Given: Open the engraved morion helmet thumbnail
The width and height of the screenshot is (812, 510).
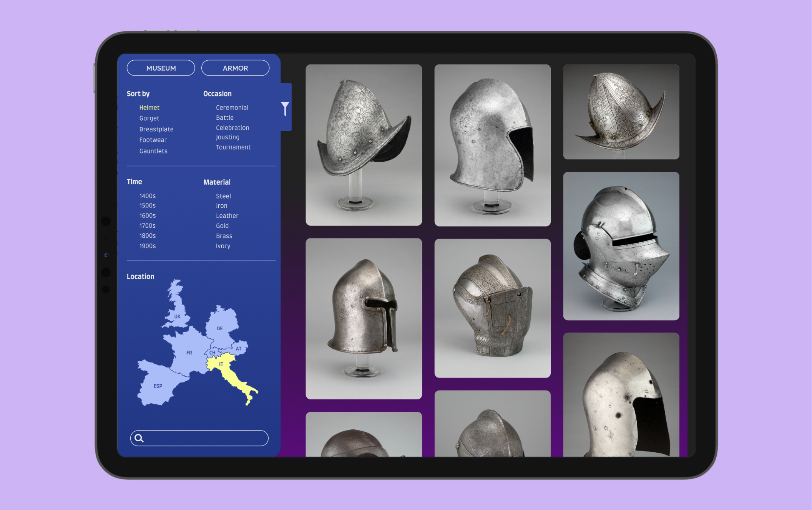Looking at the screenshot, I should 364,145.
